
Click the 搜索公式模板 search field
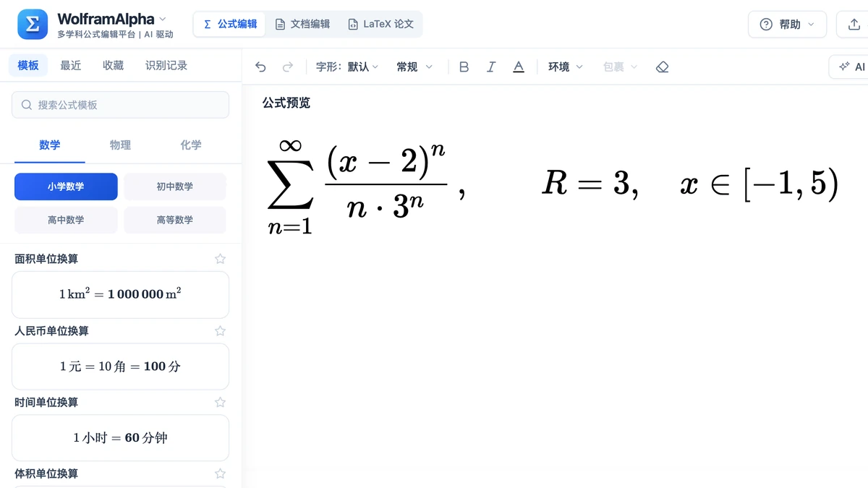tap(120, 105)
